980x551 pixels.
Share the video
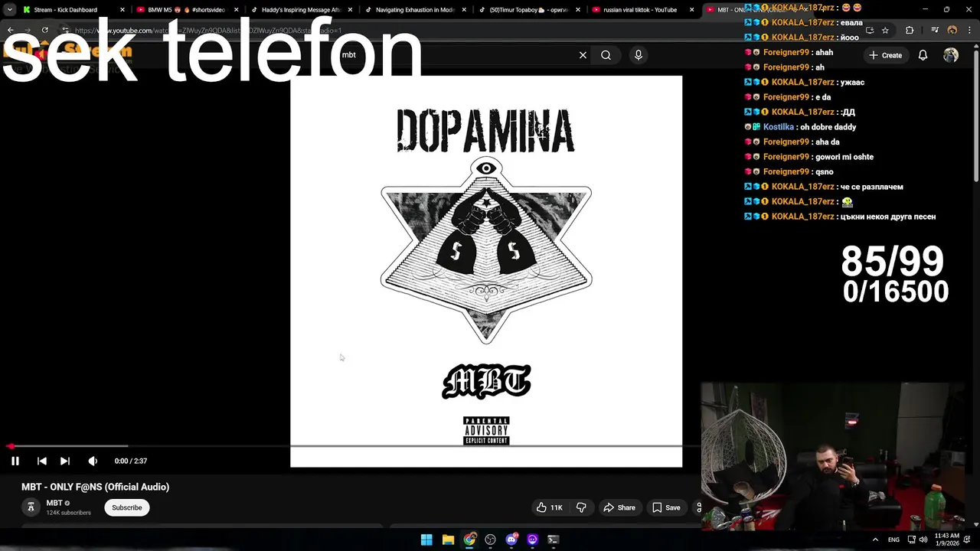point(619,507)
